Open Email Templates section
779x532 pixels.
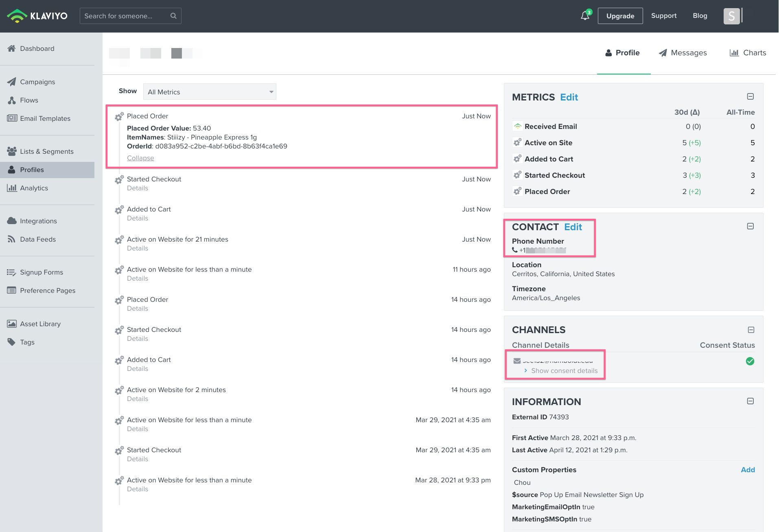[x=45, y=118]
